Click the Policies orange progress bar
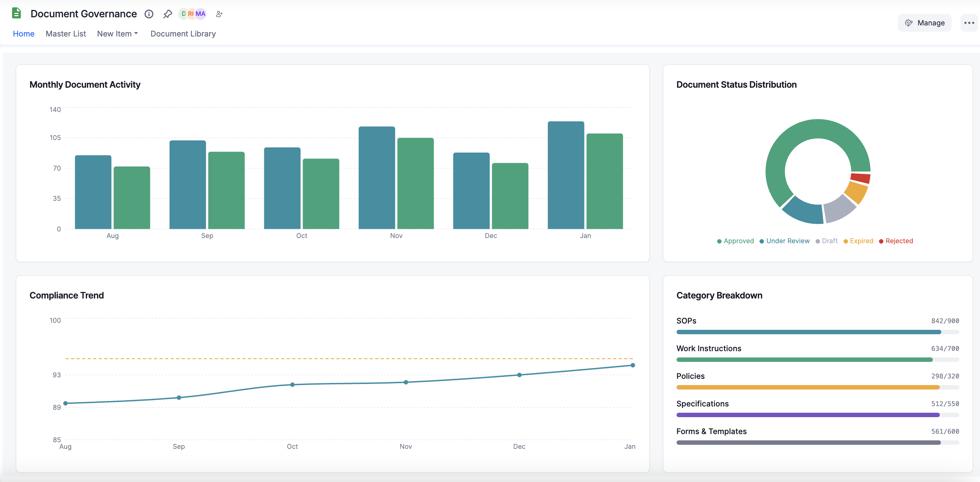This screenshot has width=980, height=482. click(808, 387)
